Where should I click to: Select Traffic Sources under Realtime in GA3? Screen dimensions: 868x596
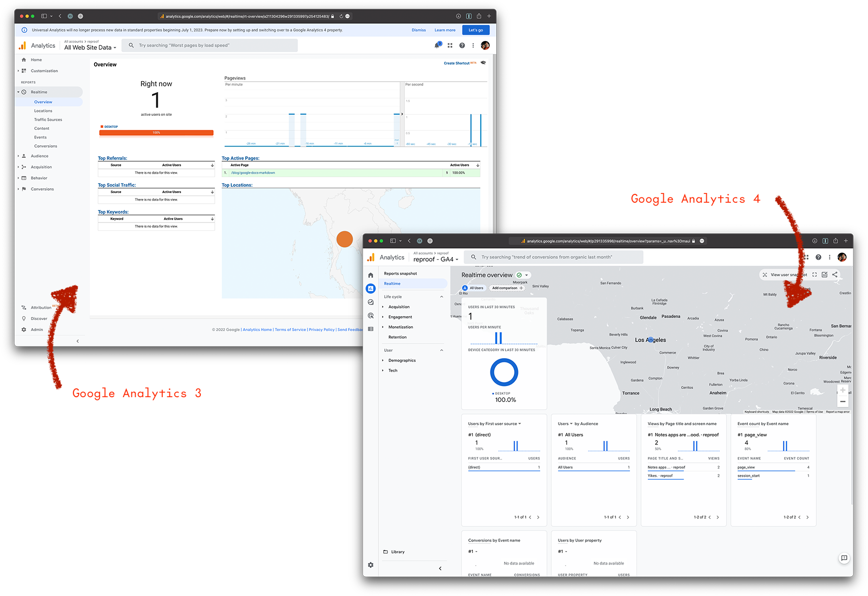pyautogui.click(x=48, y=120)
